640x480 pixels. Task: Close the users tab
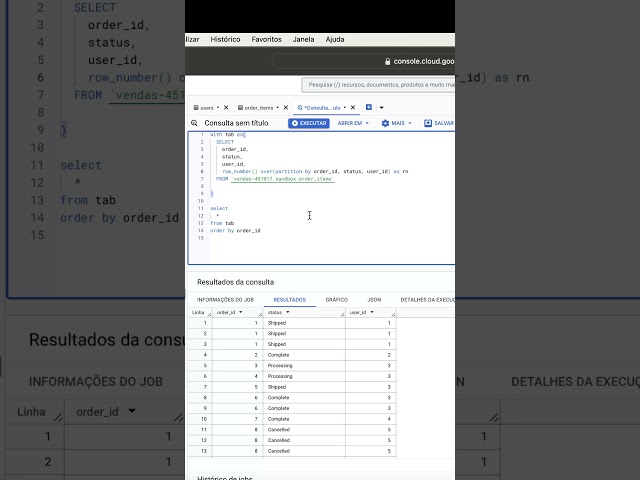click(x=226, y=107)
